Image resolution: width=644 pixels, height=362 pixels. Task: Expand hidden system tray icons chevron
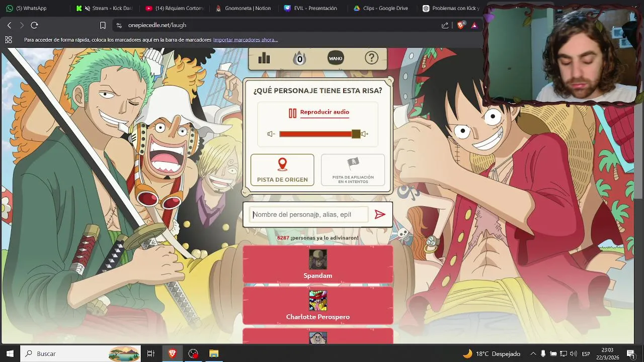(533, 353)
